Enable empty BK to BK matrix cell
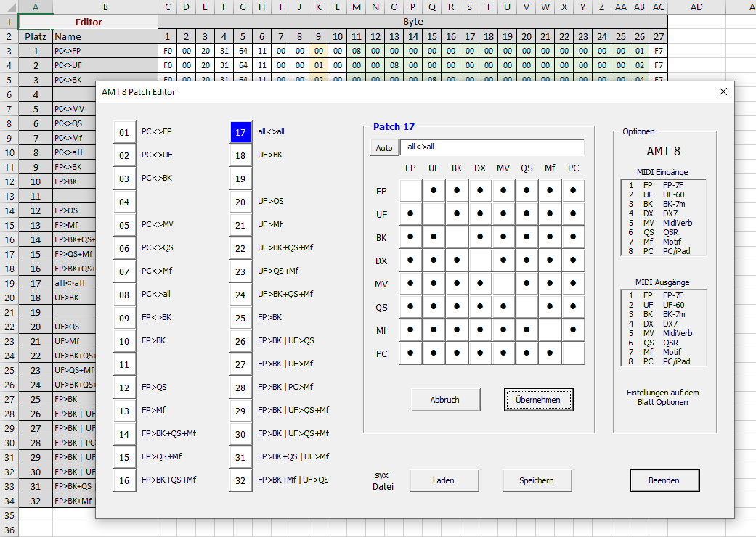Screen dimensions: 756x537 coord(457,237)
